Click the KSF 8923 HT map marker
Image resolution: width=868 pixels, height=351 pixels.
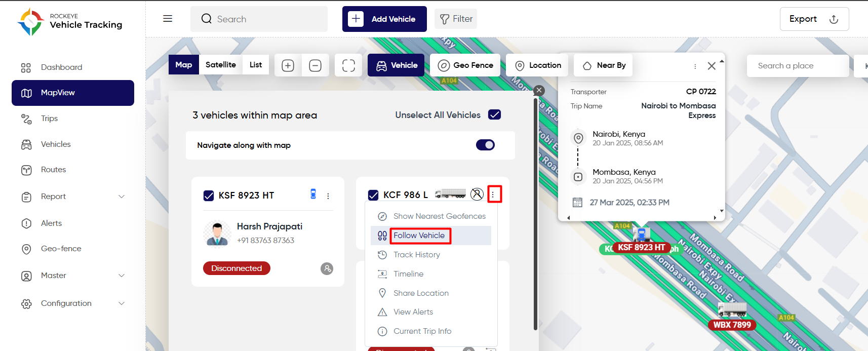pos(642,247)
